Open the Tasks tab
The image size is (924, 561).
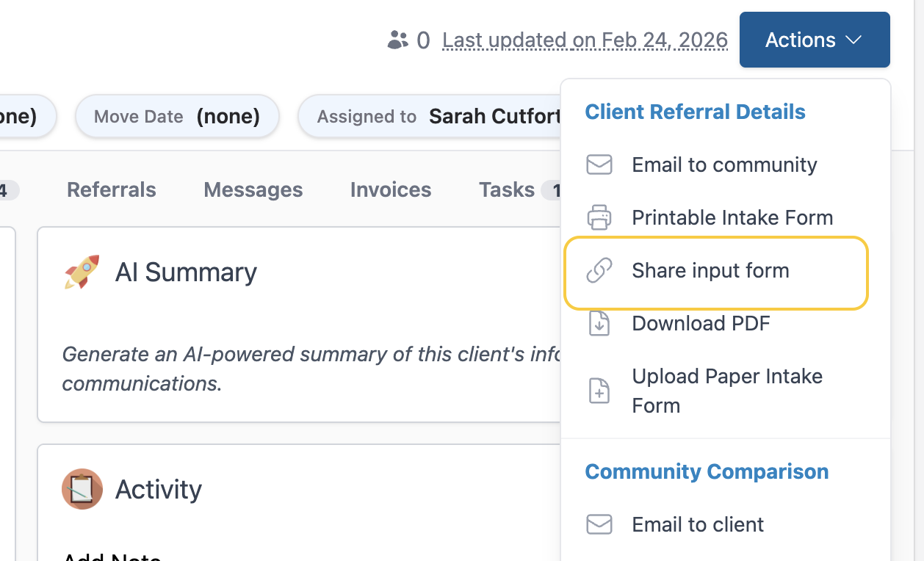pyautogui.click(x=507, y=189)
